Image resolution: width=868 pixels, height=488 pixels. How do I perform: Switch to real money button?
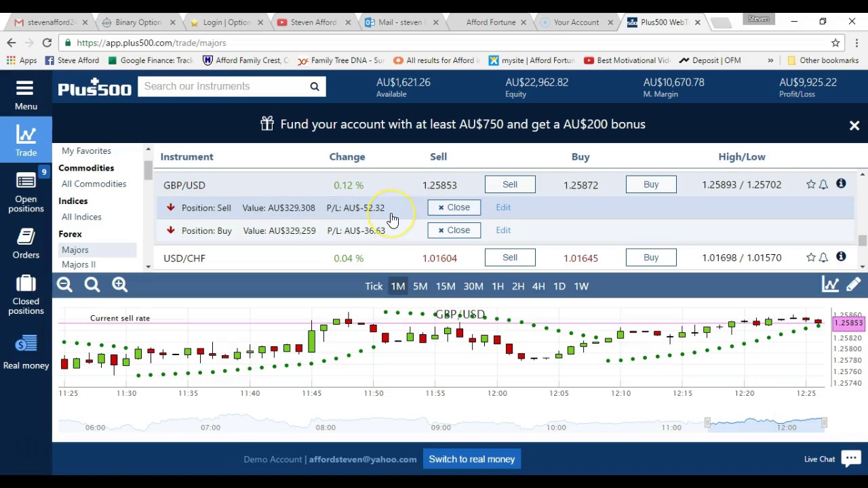472,460
